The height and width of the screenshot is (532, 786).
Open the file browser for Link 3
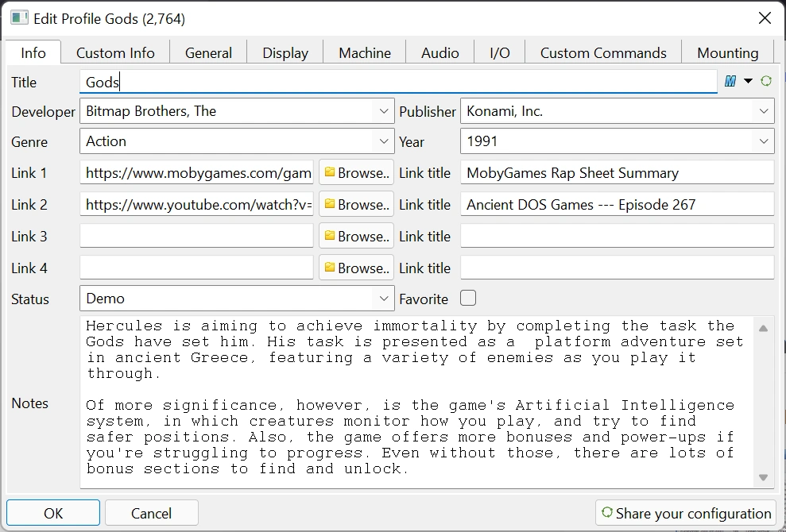pos(357,237)
